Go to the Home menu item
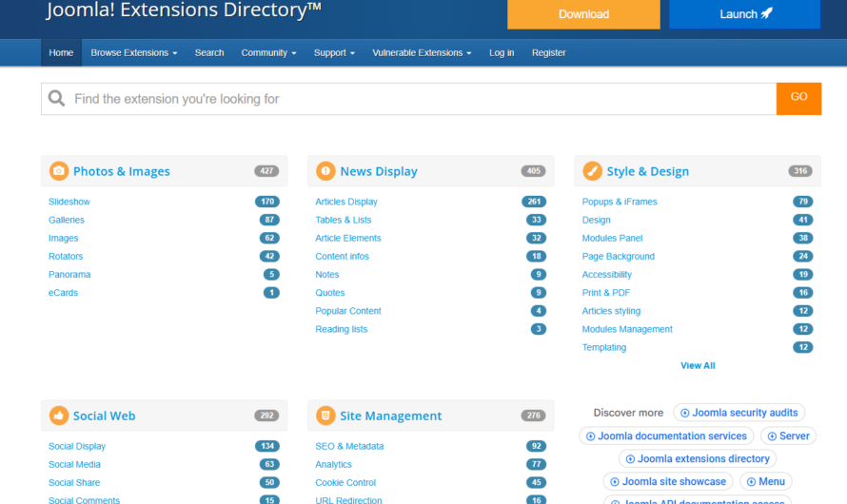Viewport: 847px width, 504px height. (x=61, y=53)
